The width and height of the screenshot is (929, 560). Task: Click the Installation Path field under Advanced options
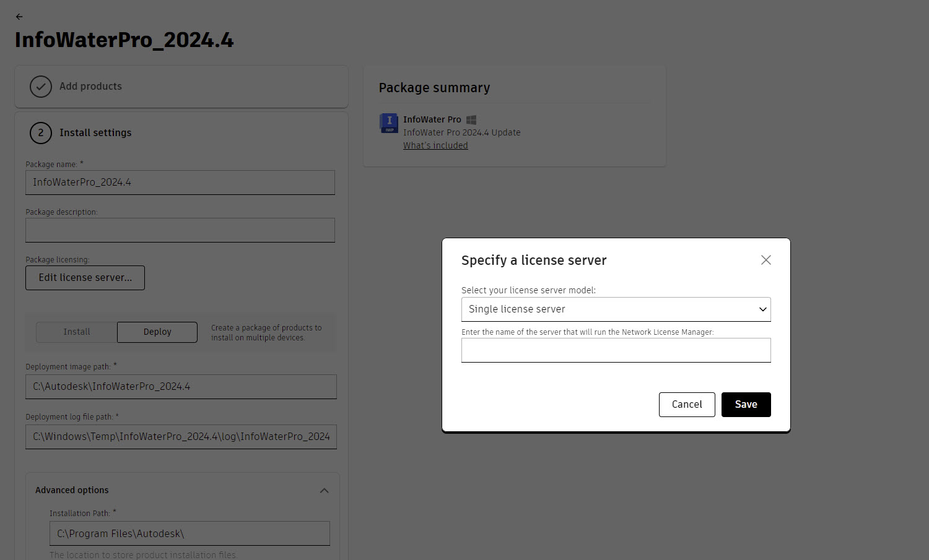[x=190, y=533]
